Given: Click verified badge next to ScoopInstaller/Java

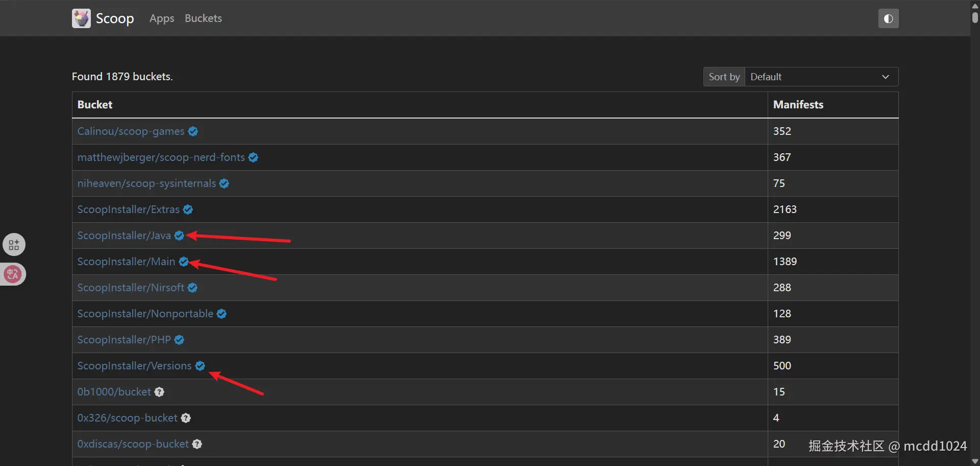Looking at the screenshot, I should (x=179, y=236).
